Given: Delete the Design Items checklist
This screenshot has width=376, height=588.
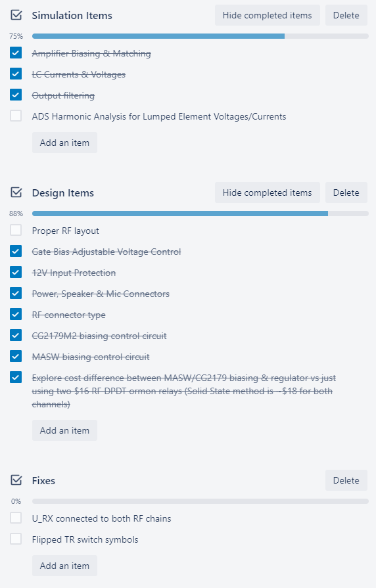Looking at the screenshot, I should coord(346,192).
